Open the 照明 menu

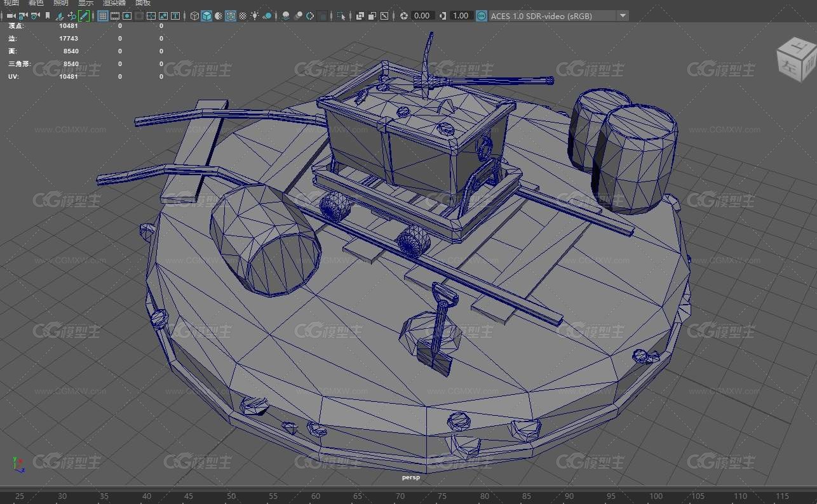tap(61, 3)
